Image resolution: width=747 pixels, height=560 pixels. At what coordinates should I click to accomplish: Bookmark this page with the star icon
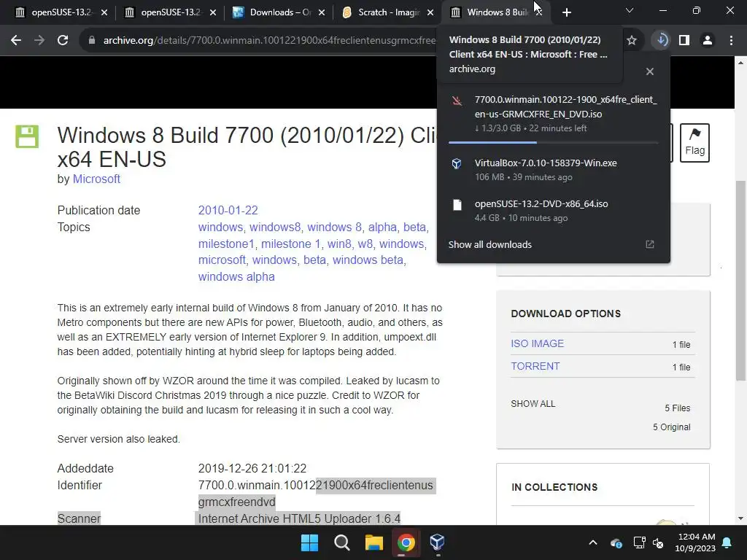[632, 41]
